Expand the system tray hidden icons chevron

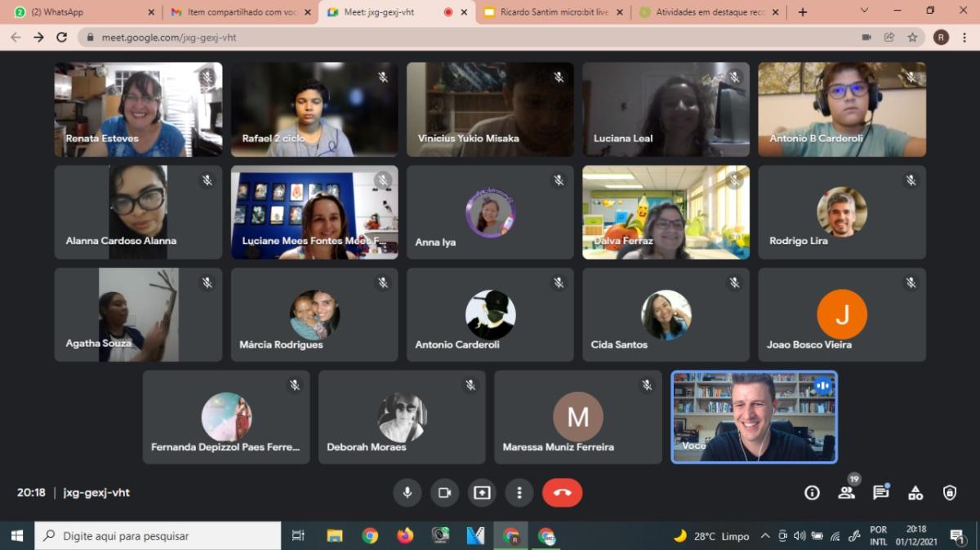[765, 536]
